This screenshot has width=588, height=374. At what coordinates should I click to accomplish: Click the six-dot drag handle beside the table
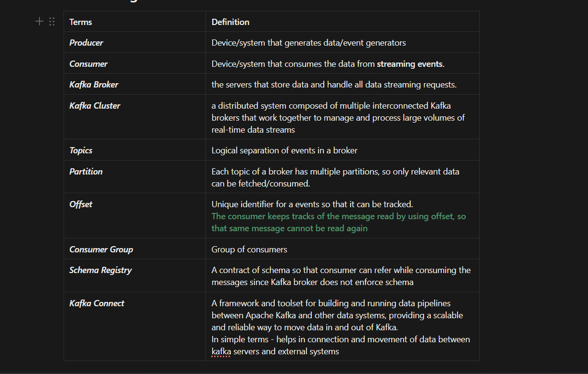(52, 22)
